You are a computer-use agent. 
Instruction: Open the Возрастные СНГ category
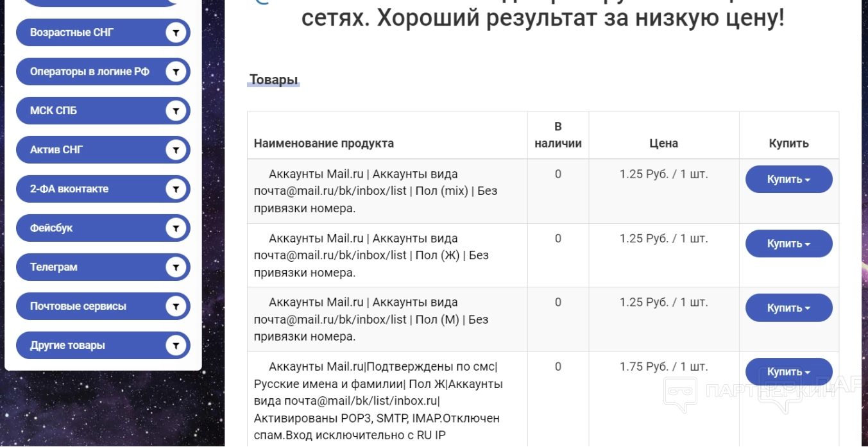point(103,32)
